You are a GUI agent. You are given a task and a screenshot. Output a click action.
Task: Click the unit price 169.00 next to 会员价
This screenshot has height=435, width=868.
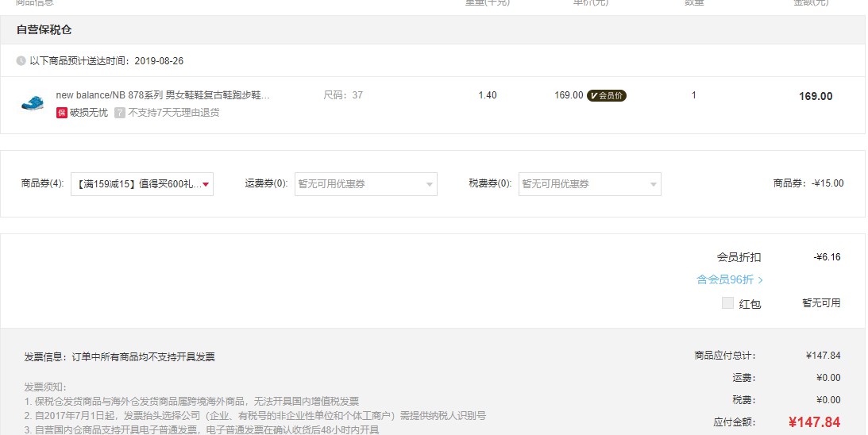click(569, 95)
